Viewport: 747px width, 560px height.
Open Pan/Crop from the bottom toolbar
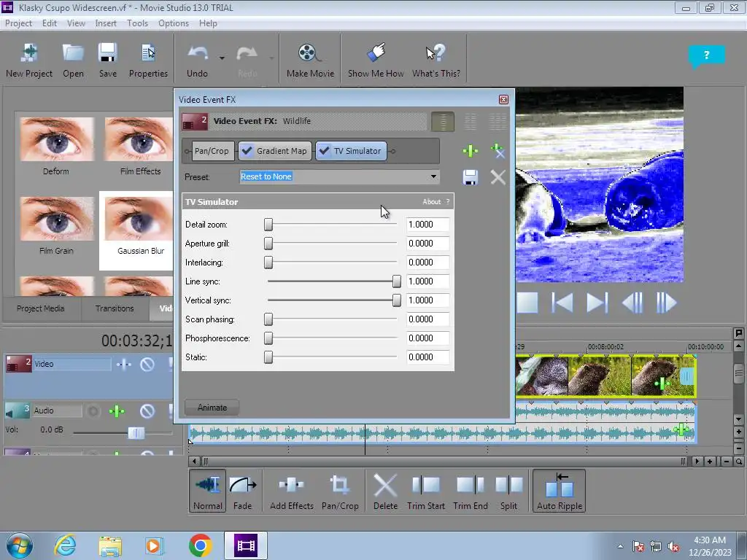(340, 491)
